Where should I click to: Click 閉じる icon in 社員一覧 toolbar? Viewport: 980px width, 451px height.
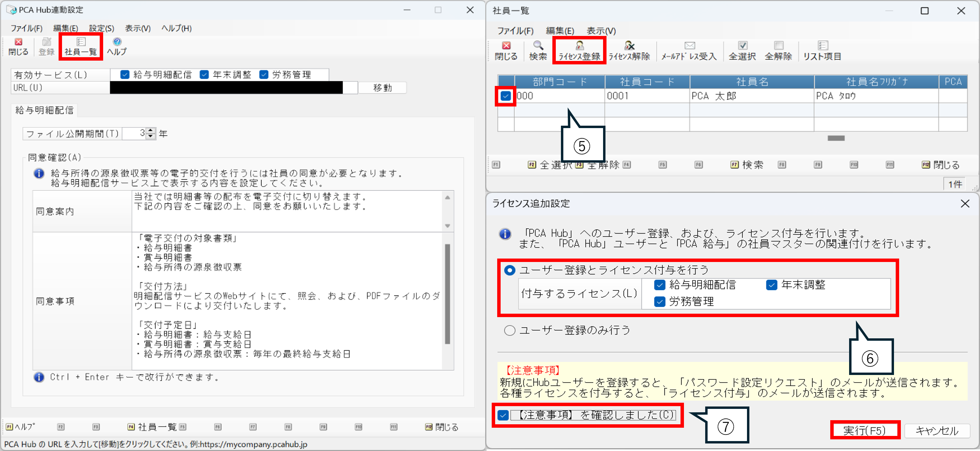tap(506, 51)
